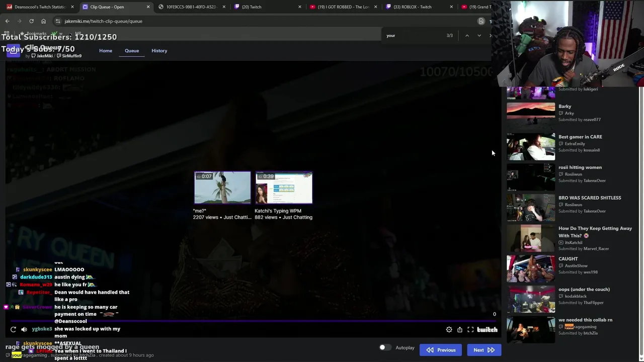Select 'Best gamer in CARE' clip title
The image size is (644, 362).
tap(580, 137)
